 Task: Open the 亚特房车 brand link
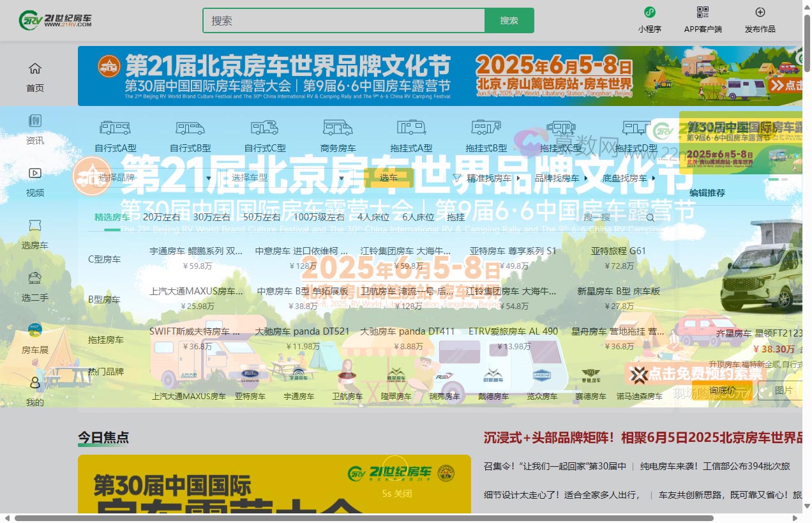(250, 396)
